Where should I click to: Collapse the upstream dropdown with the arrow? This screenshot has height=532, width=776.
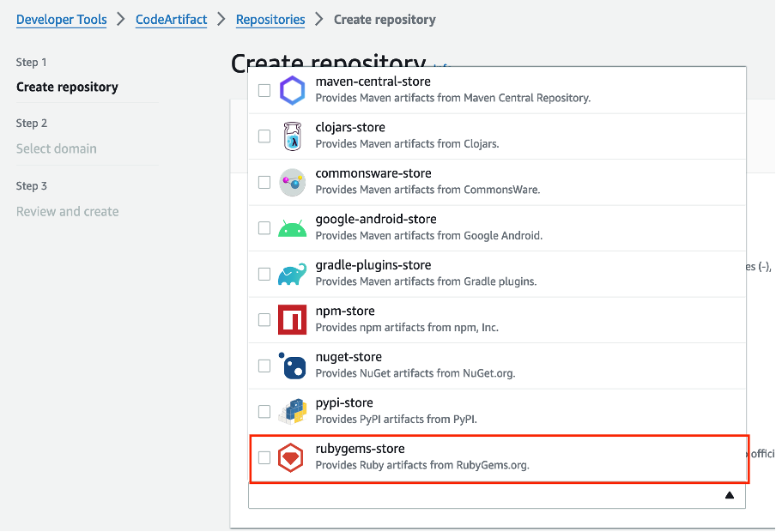(x=730, y=495)
